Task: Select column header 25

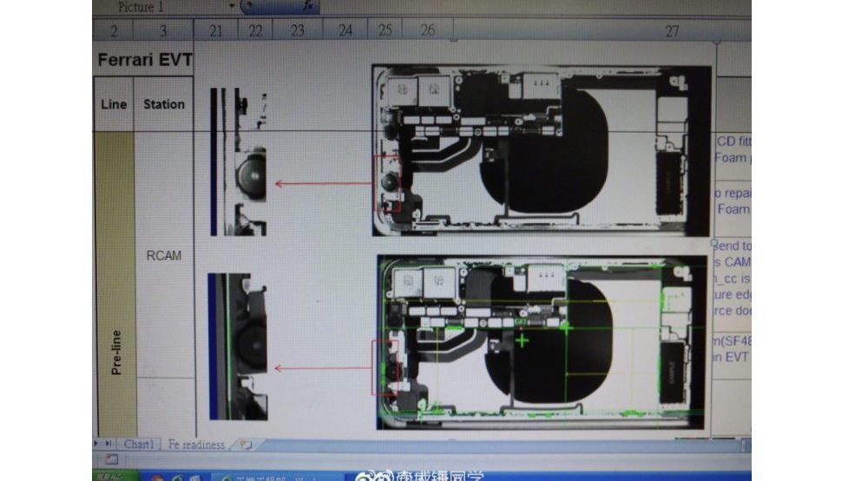Action: click(385, 30)
